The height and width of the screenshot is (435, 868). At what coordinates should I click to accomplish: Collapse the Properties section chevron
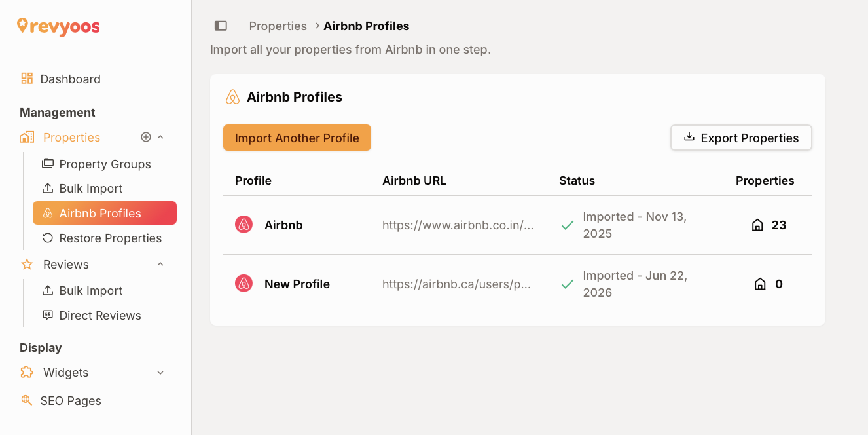point(160,137)
